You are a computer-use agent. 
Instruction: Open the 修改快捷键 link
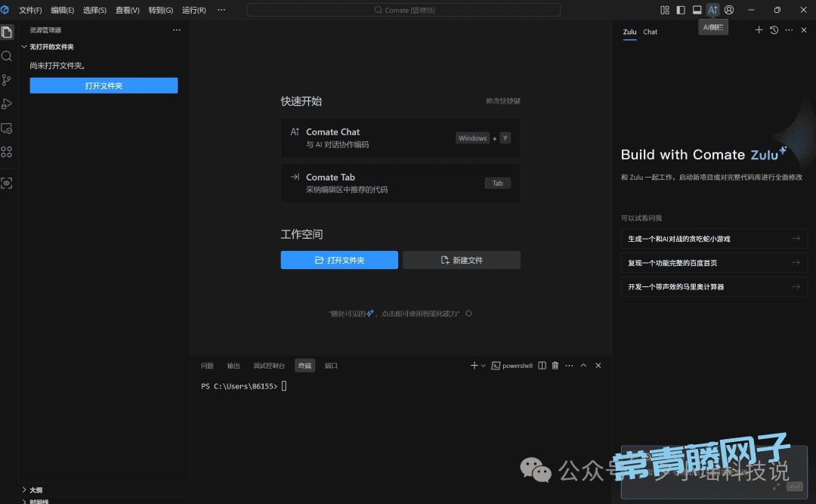[x=503, y=101]
